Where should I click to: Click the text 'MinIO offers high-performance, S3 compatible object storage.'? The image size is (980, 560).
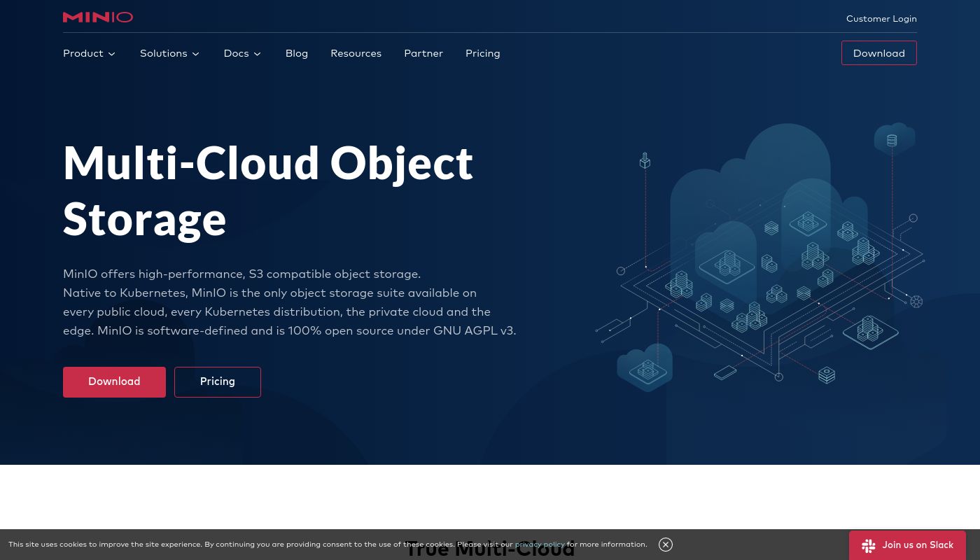click(x=242, y=274)
